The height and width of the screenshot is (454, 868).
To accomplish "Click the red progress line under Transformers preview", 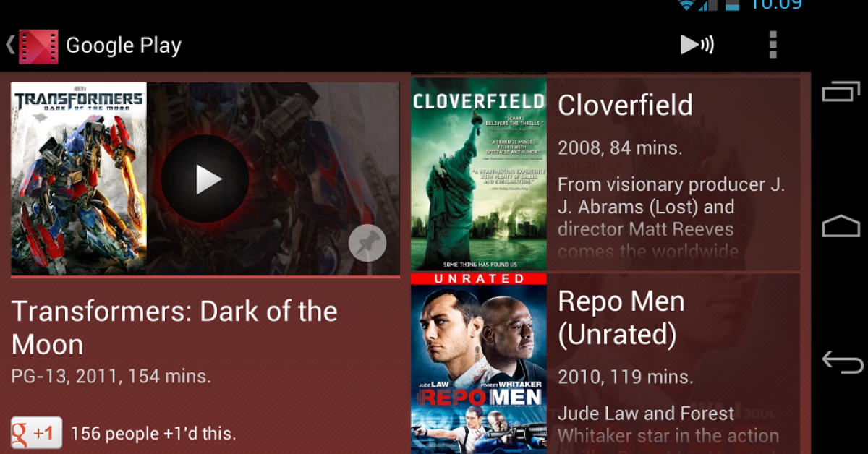I will click(x=205, y=276).
